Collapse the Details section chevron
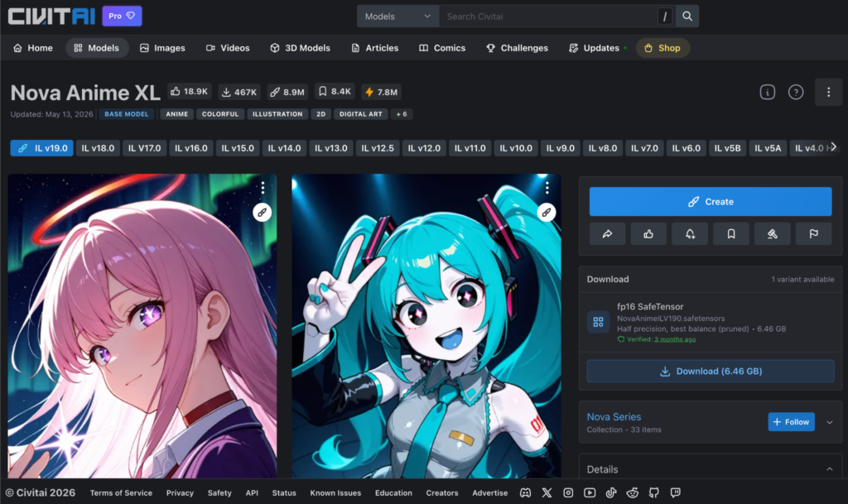 830,469
